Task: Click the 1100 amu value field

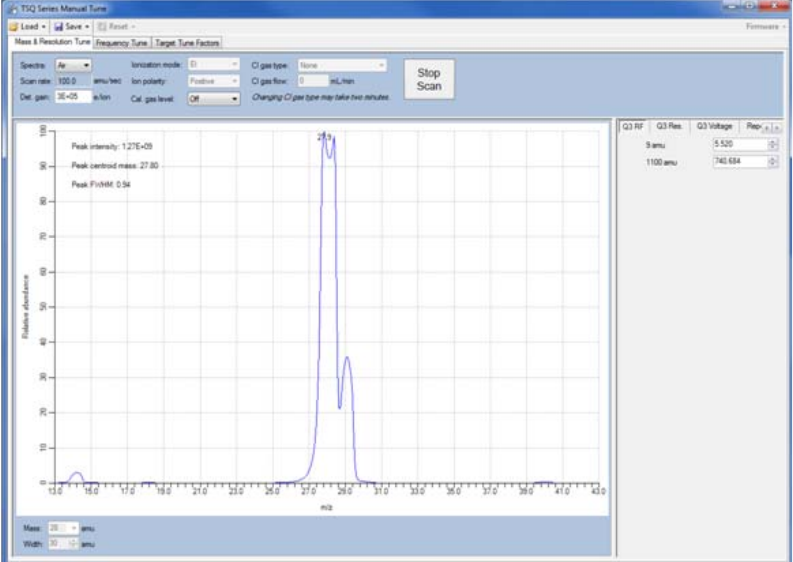Action: [x=738, y=161]
